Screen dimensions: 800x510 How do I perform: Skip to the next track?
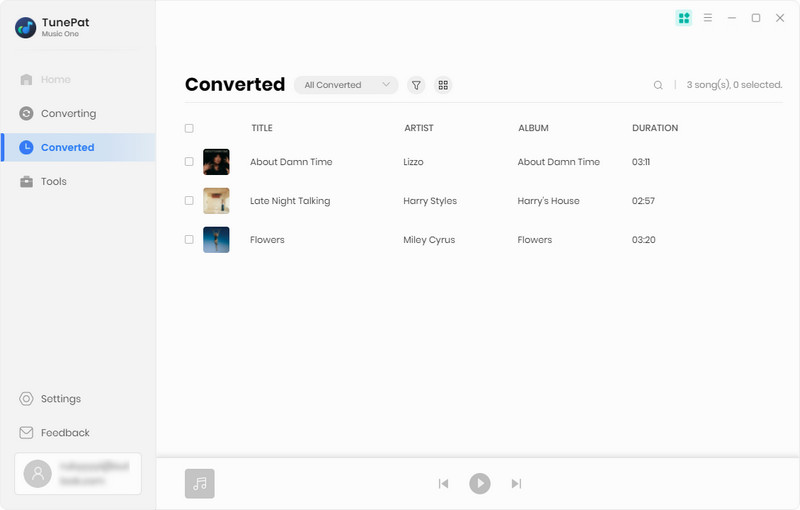pos(516,483)
